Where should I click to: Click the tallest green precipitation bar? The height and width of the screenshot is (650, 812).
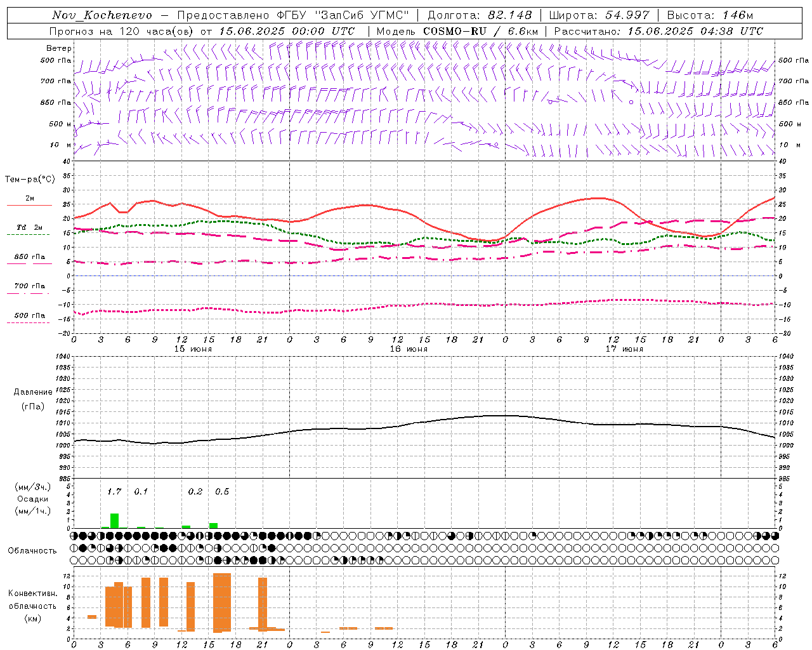tap(114, 521)
